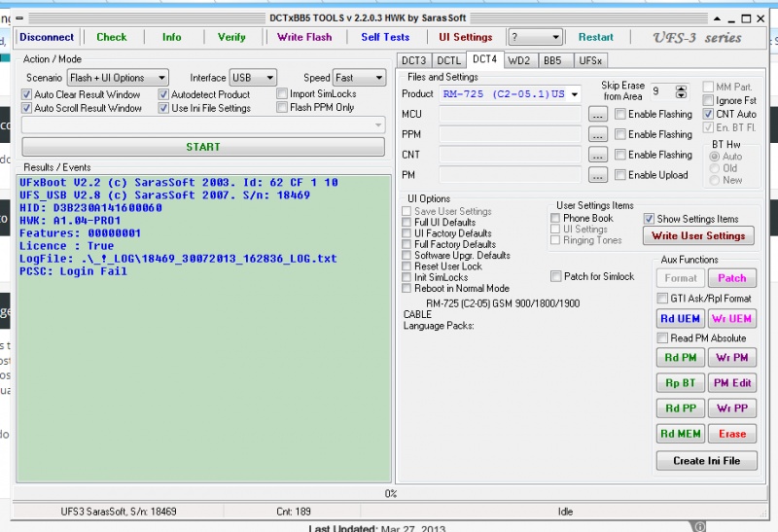This screenshot has height=532, width=778.
Task: Toggle Use Ini File Settings
Action: point(163,108)
